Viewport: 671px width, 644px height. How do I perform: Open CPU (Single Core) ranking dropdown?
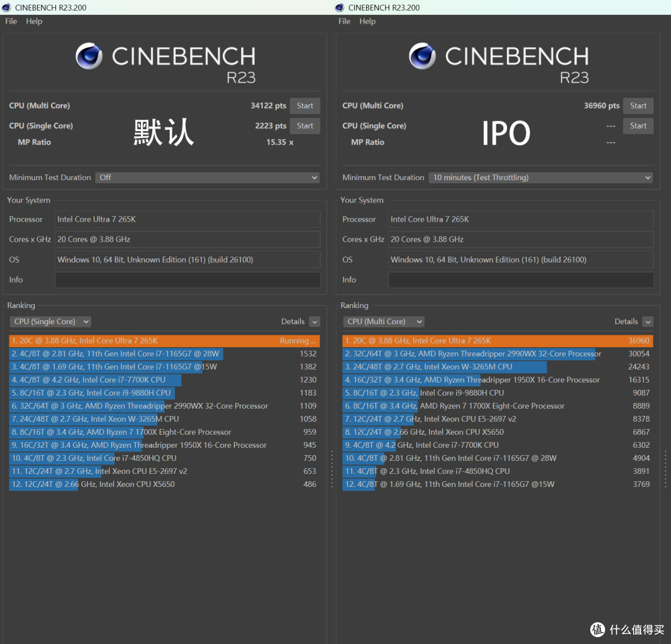point(50,322)
